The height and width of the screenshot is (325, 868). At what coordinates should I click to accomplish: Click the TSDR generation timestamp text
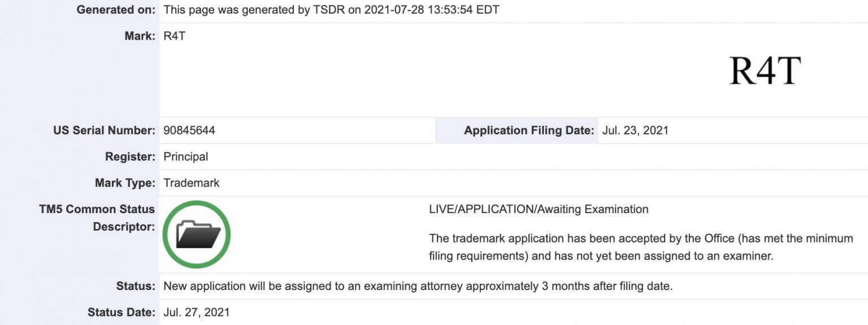[x=331, y=10]
